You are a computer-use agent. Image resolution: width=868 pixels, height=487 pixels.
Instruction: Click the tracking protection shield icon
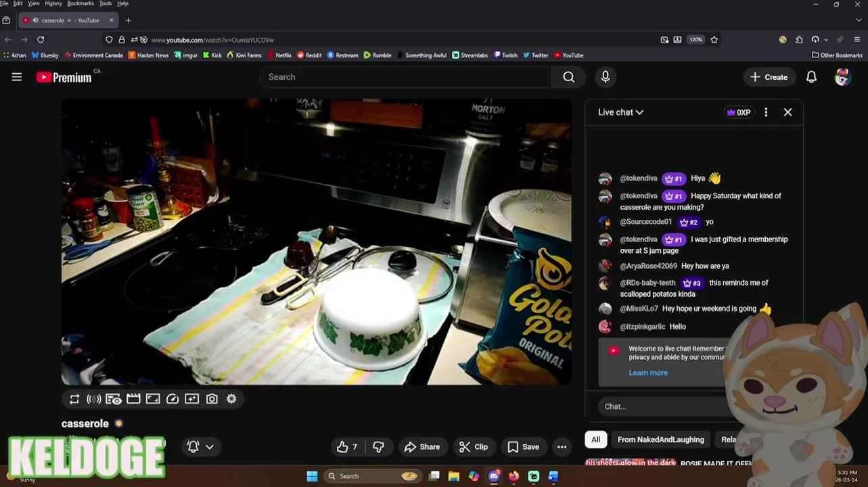point(109,40)
